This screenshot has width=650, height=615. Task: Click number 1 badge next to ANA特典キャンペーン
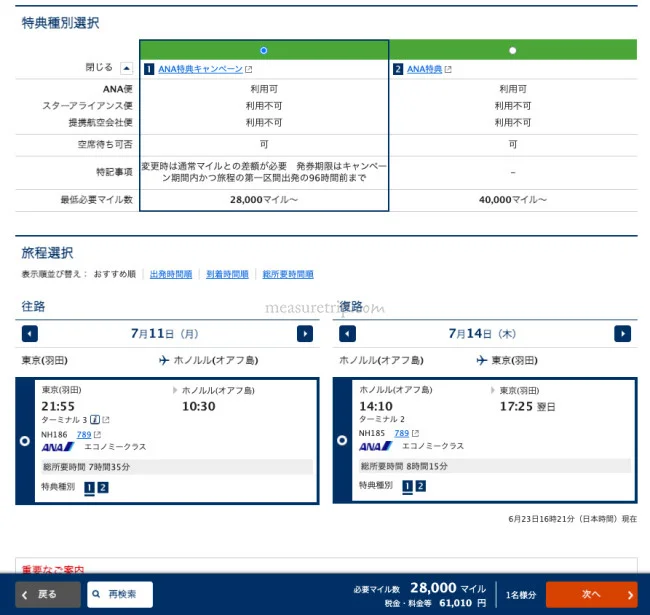coord(149,69)
